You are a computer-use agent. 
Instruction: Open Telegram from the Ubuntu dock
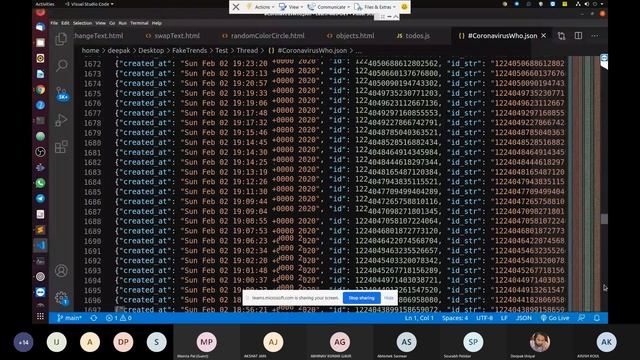point(40,199)
